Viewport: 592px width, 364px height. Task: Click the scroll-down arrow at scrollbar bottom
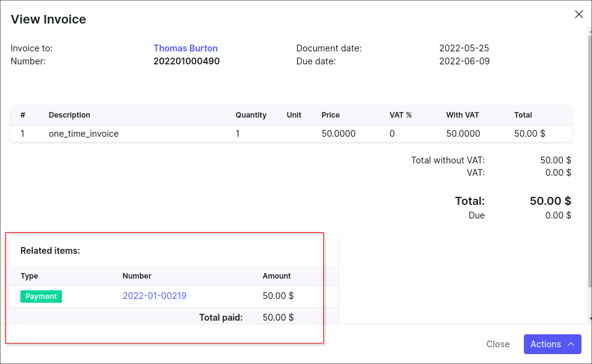coord(590,318)
